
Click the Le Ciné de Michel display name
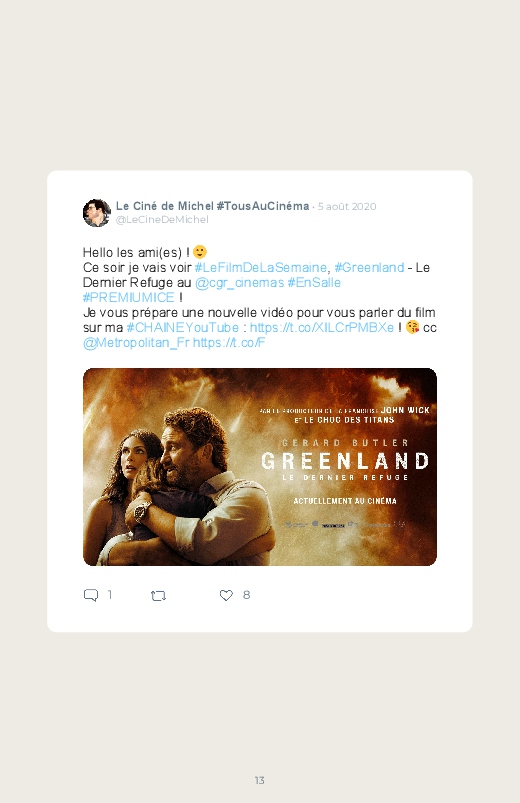213,206
